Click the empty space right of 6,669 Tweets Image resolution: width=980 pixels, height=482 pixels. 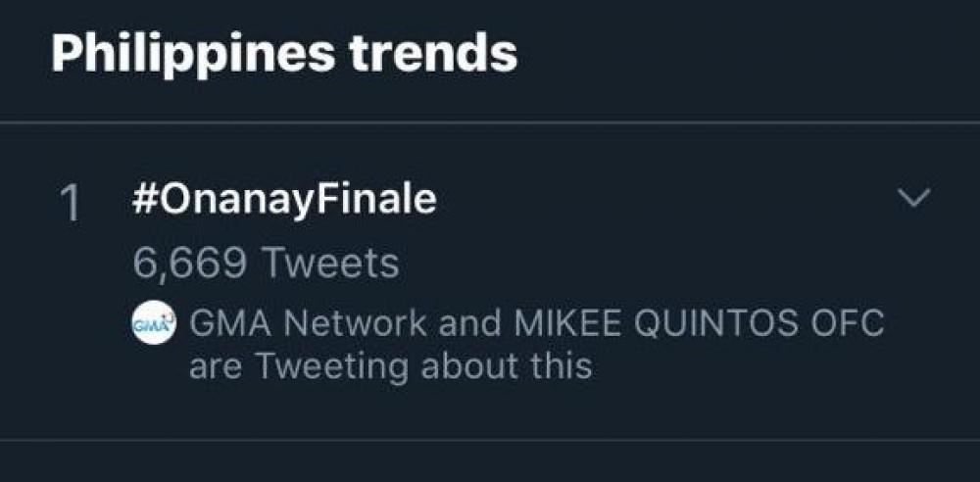point(637,263)
